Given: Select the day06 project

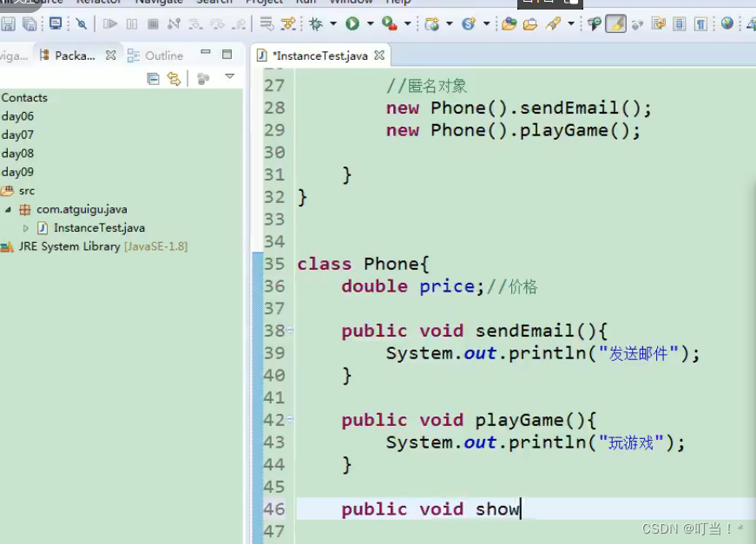Looking at the screenshot, I should pos(17,116).
